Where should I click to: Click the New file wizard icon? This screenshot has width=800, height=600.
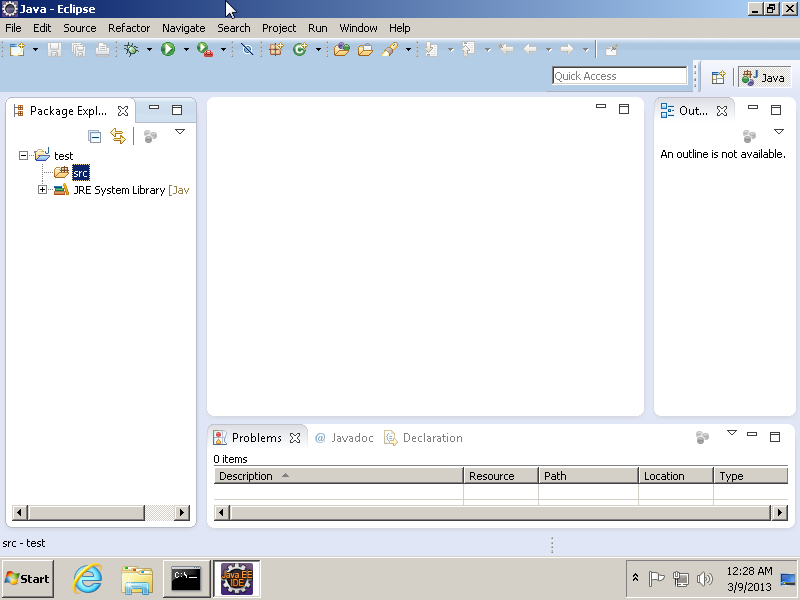[17, 49]
